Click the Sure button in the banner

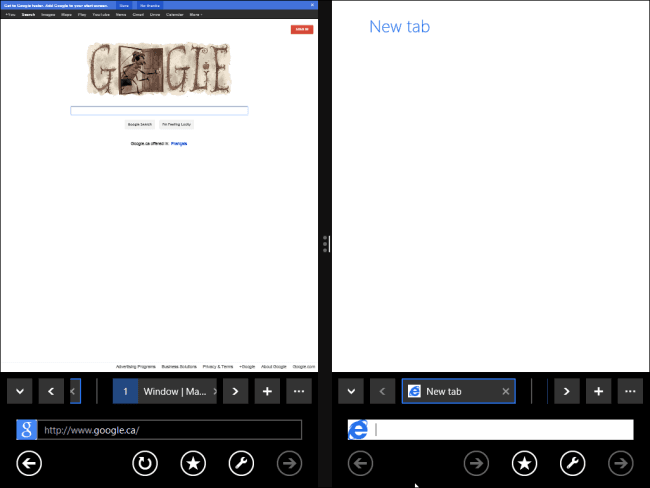click(124, 5)
